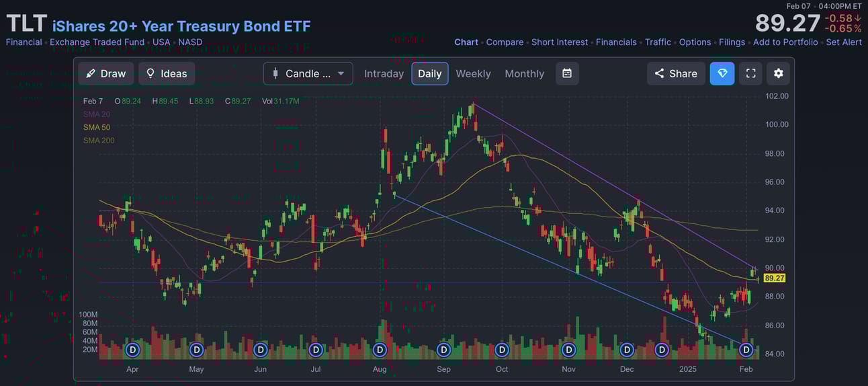Switch to the Weekly timeframe
Viewport: 868px width, 386px height.
473,73
